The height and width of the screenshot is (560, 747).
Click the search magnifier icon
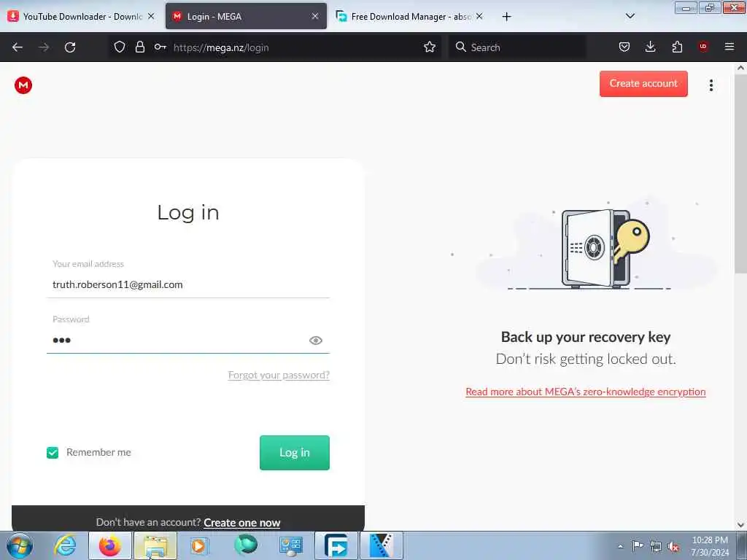461,47
